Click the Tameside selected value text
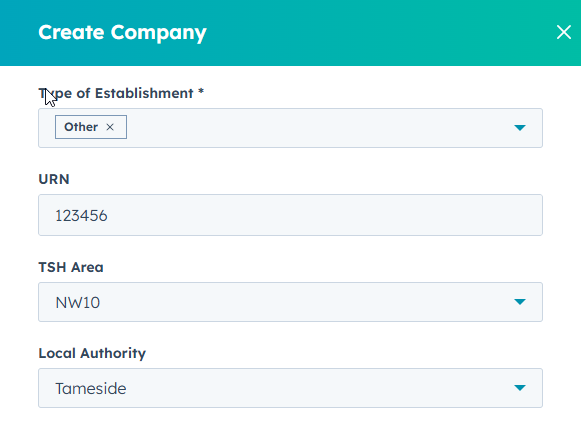The height and width of the screenshot is (421, 581). tap(91, 388)
